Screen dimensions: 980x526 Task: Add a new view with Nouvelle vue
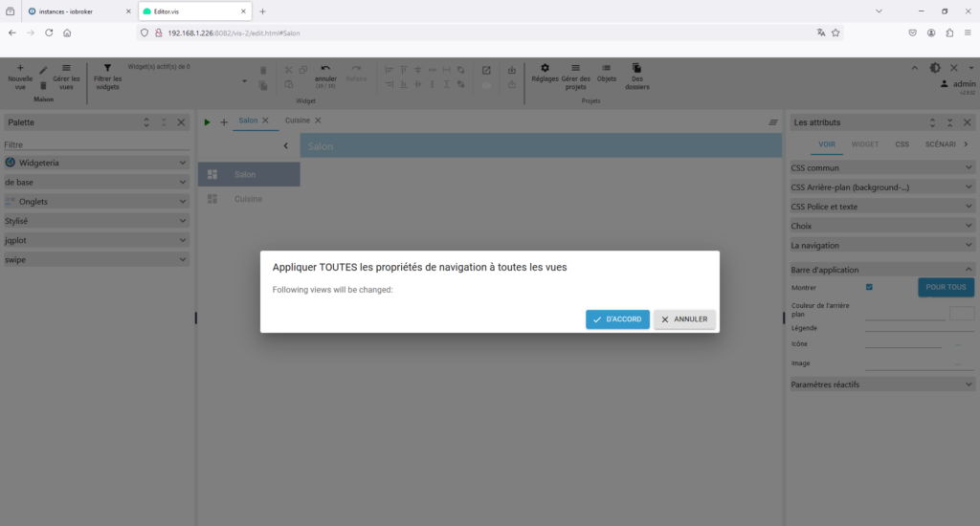tap(20, 77)
